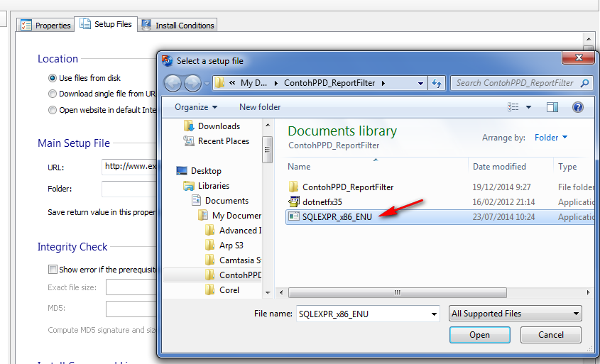600x364 pixels.
Task: Click the file list horizontal scrollbar thumb
Action: [x=398, y=293]
